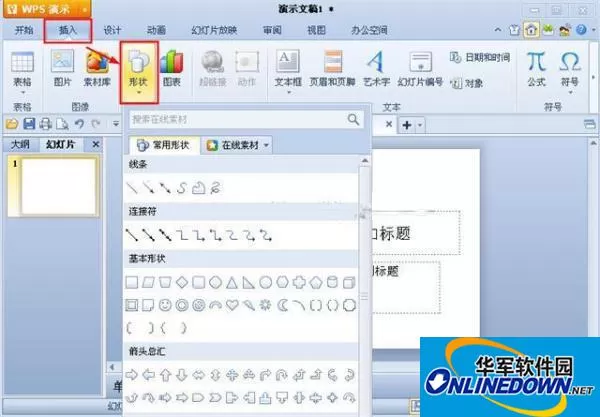Select the up arrow in 箭头总汇
The image size is (600, 417).
point(165,375)
